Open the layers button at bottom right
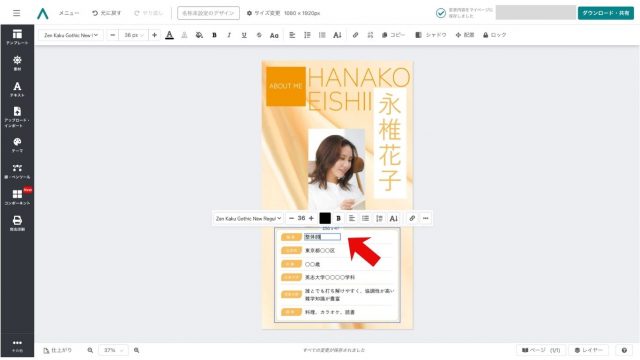The height and width of the screenshot is (360, 640). [588, 350]
